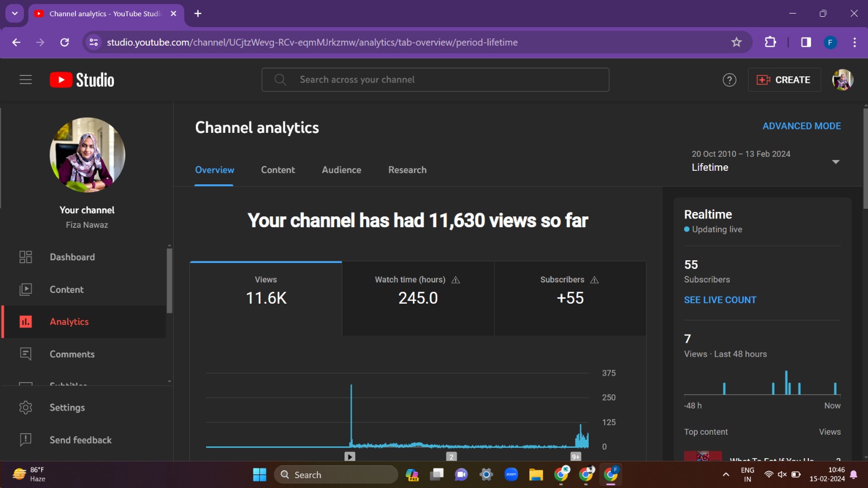Click the CREATE video button
This screenshot has width=868, height=488.
pos(784,80)
